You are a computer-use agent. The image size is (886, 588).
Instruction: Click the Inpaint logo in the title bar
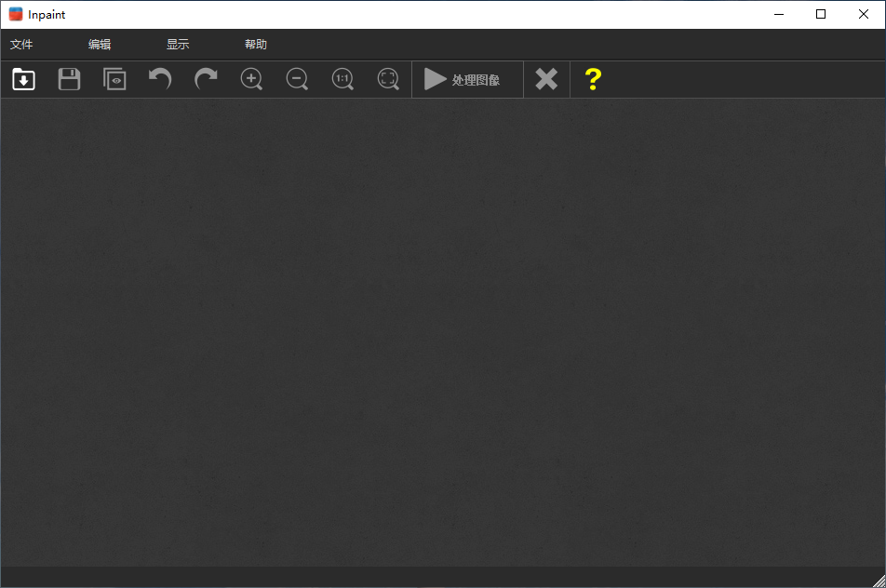[x=13, y=14]
